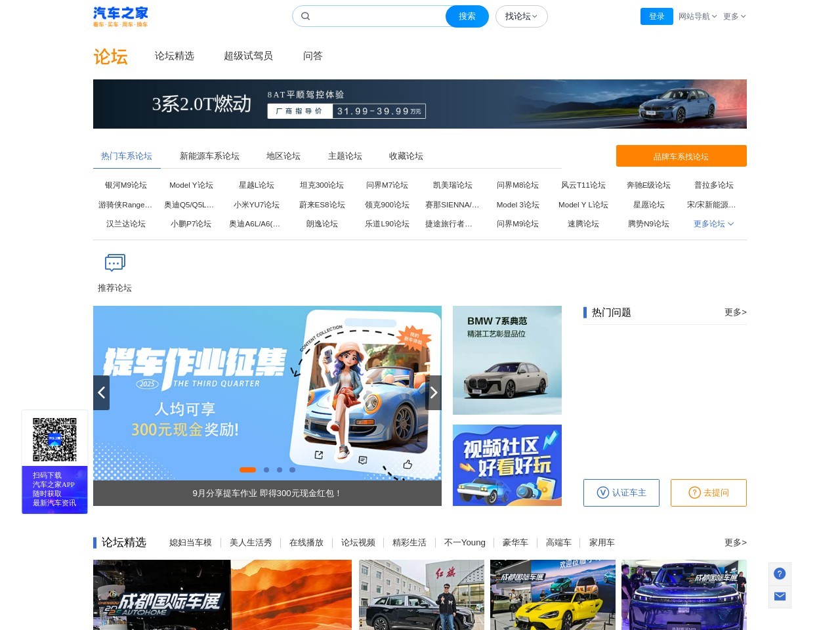Image resolution: width=840 pixels, height=630 pixels.
Task: Open the BMW 3系 banner advertisement
Action: click(420, 104)
